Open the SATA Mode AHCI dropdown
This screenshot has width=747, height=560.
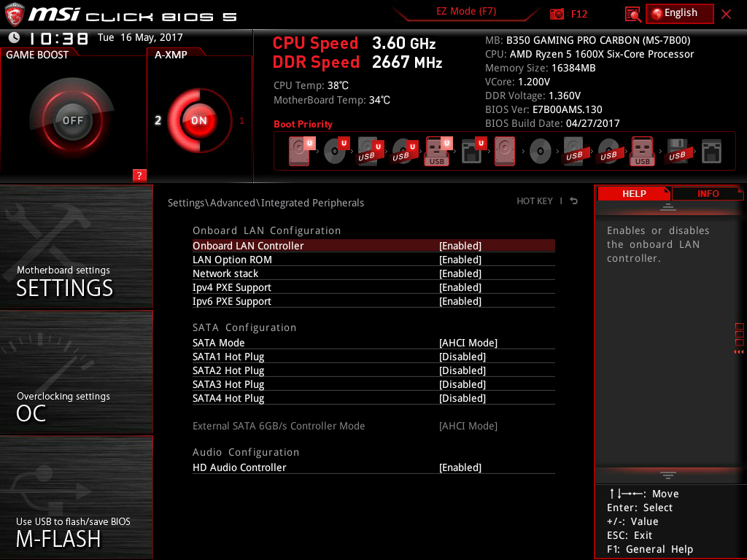click(373, 343)
